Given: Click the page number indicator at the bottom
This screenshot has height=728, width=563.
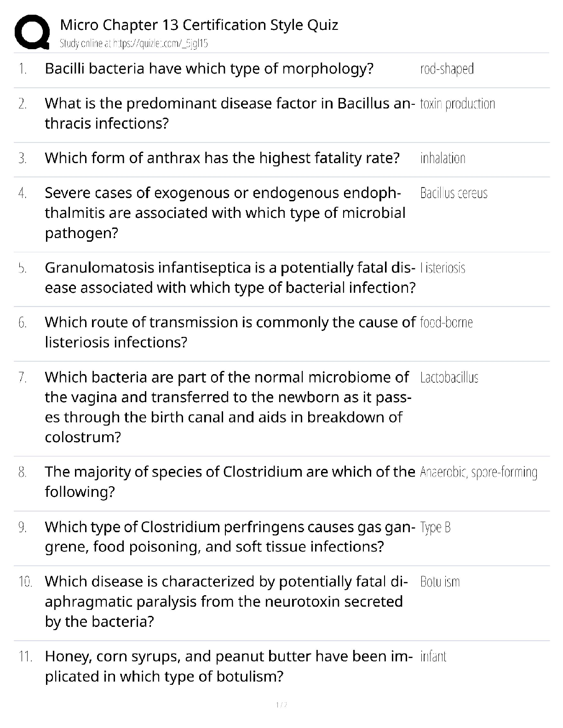Looking at the screenshot, I should [x=281, y=705].
